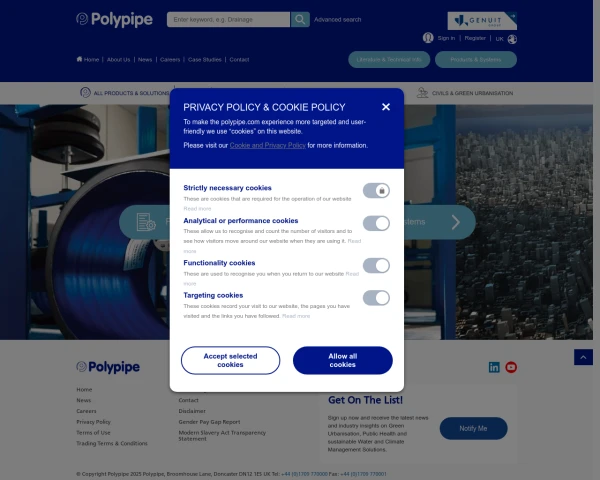
Task: Turn on Targeting cookies switch
Action: coord(376,298)
